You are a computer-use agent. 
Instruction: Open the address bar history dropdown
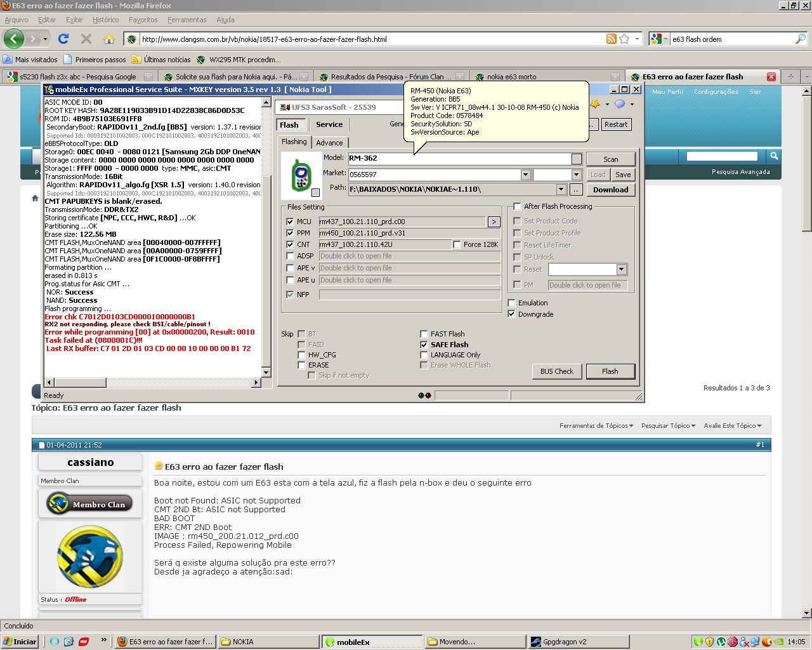coord(637,39)
